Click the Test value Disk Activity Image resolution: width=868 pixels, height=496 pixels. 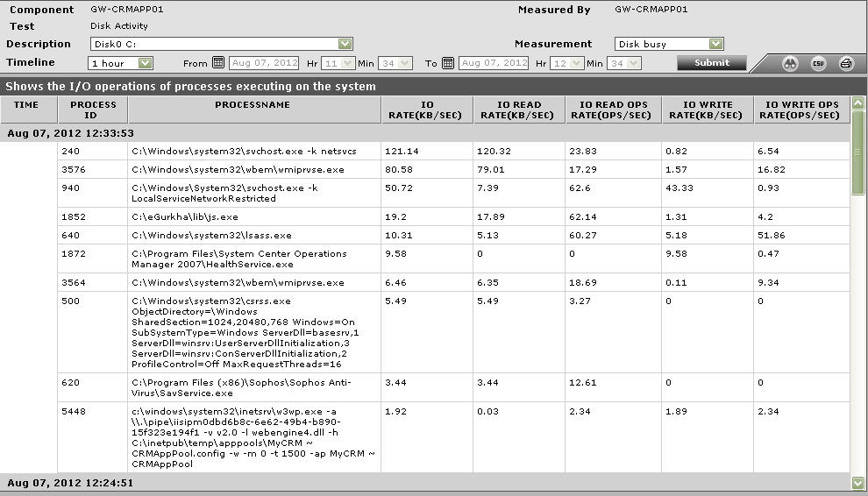[x=119, y=26]
